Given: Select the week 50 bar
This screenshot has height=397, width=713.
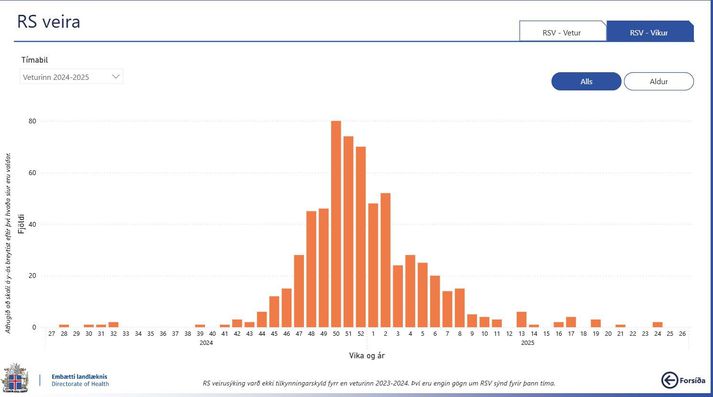Looking at the screenshot, I should pos(336,224).
